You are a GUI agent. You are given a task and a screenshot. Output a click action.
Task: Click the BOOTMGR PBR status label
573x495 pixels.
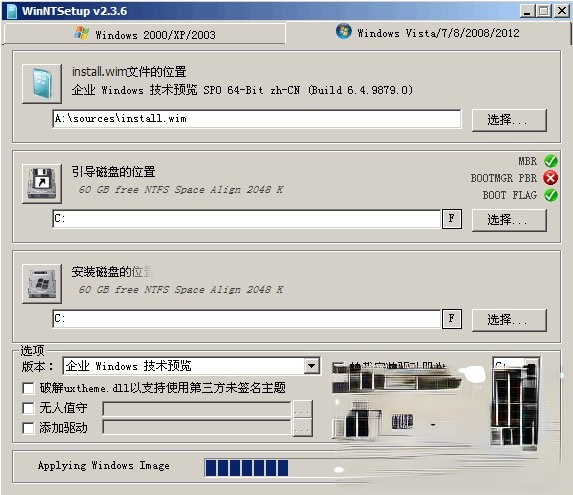click(504, 178)
